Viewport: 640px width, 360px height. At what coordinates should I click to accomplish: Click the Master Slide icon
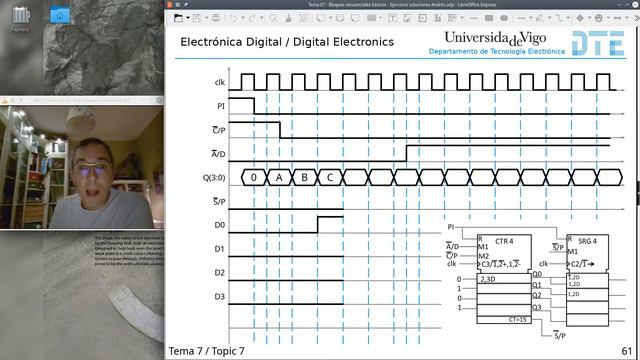tap(340, 18)
